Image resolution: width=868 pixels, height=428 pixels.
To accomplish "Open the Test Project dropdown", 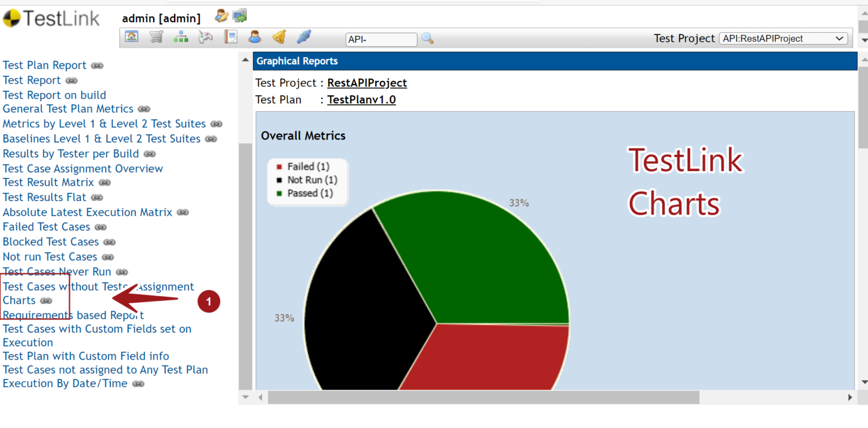I will [783, 38].
